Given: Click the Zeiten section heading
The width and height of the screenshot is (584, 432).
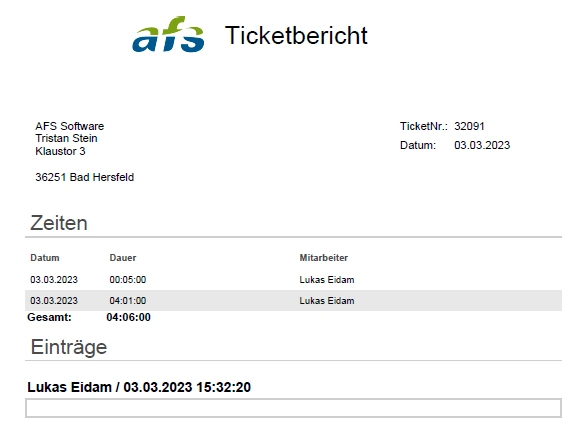Looking at the screenshot, I should tap(59, 223).
